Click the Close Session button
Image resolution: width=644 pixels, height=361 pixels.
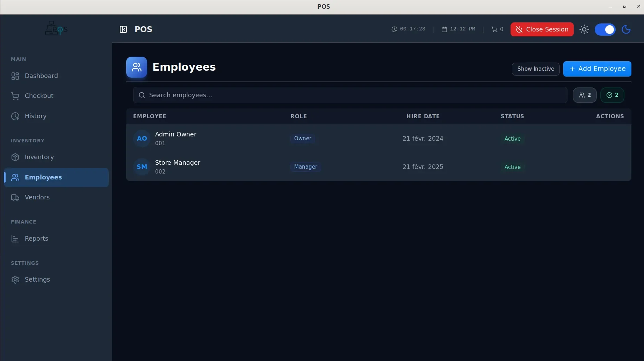point(542,29)
